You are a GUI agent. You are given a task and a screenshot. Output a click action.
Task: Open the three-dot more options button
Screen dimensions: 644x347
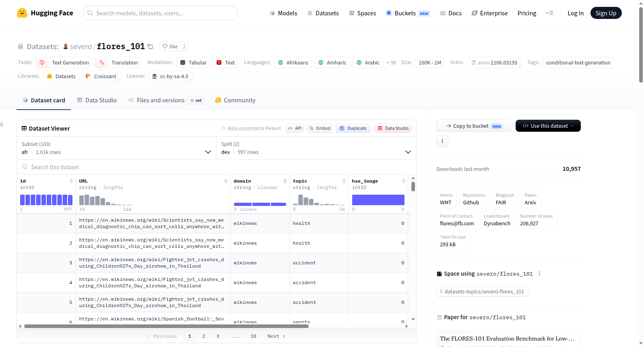(x=442, y=141)
